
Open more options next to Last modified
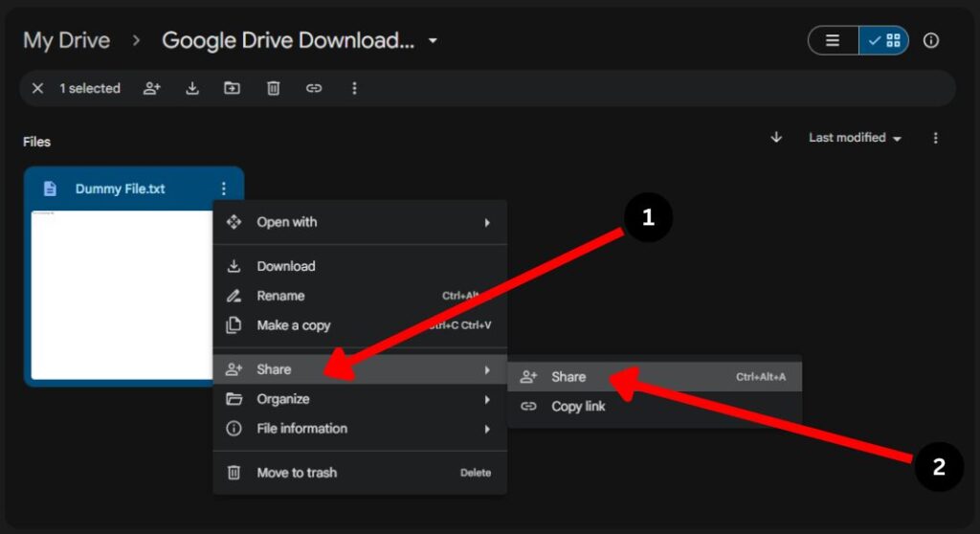coord(935,138)
